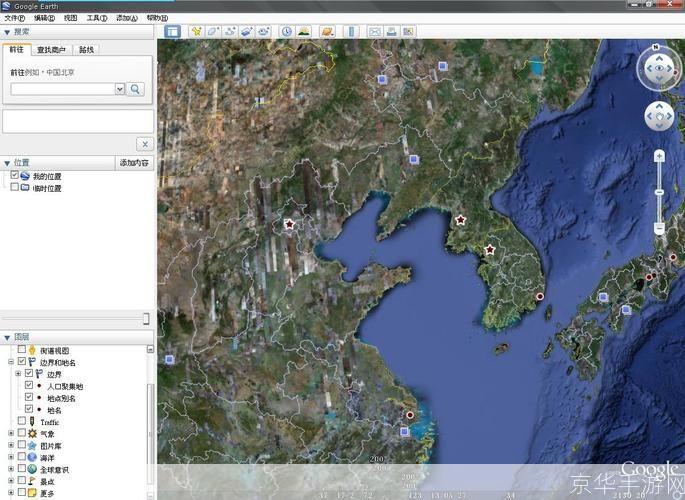The height and width of the screenshot is (500, 685).
Task: Click the look-around eye control
Action: tap(659, 68)
